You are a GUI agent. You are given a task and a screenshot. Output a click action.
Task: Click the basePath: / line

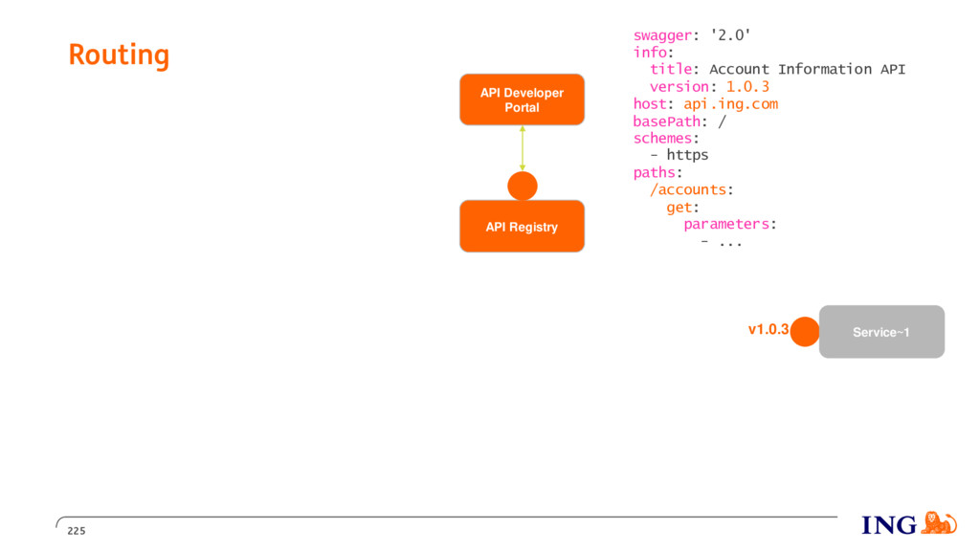(679, 121)
